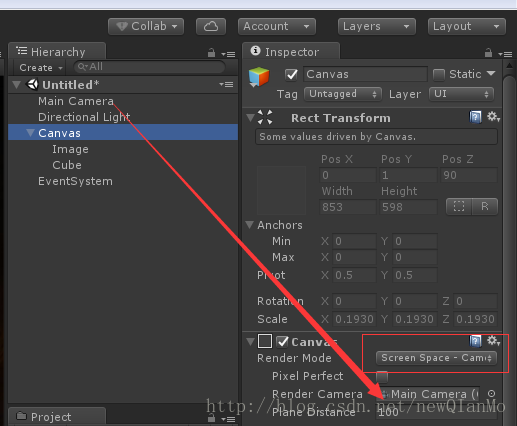Toggle Canvas component enabled checkbox
Image resolution: width=517 pixels, height=426 pixels.
(282, 341)
